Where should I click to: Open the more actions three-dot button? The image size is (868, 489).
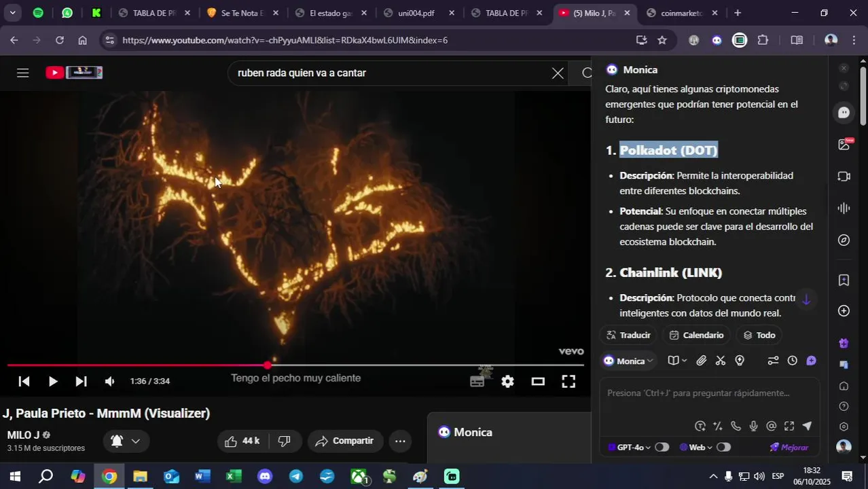(x=400, y=441)
